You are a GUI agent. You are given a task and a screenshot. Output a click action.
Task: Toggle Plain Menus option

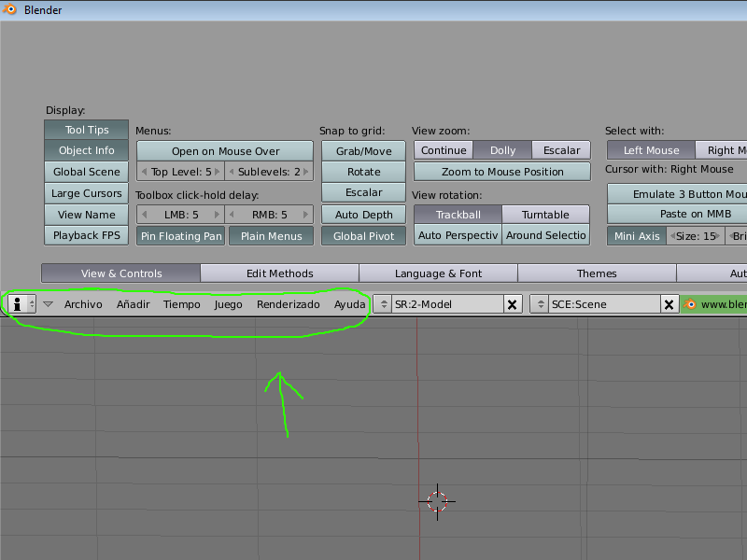[x=271, y=236]
